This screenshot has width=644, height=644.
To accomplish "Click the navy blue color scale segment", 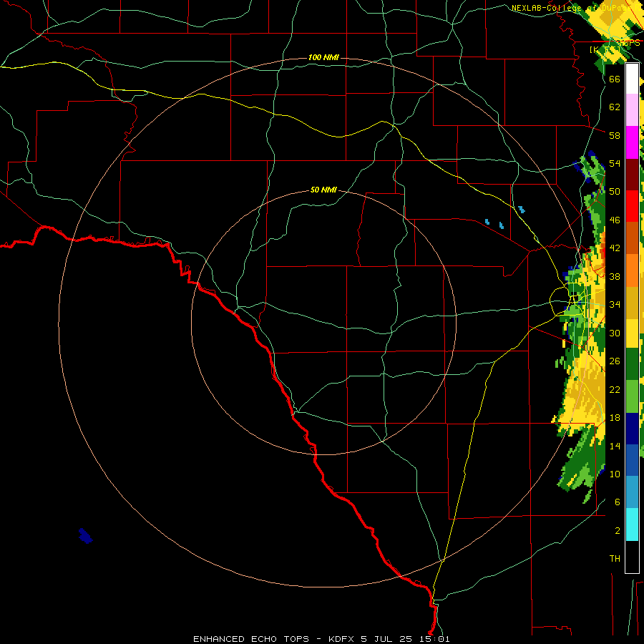I will (632, 429).
